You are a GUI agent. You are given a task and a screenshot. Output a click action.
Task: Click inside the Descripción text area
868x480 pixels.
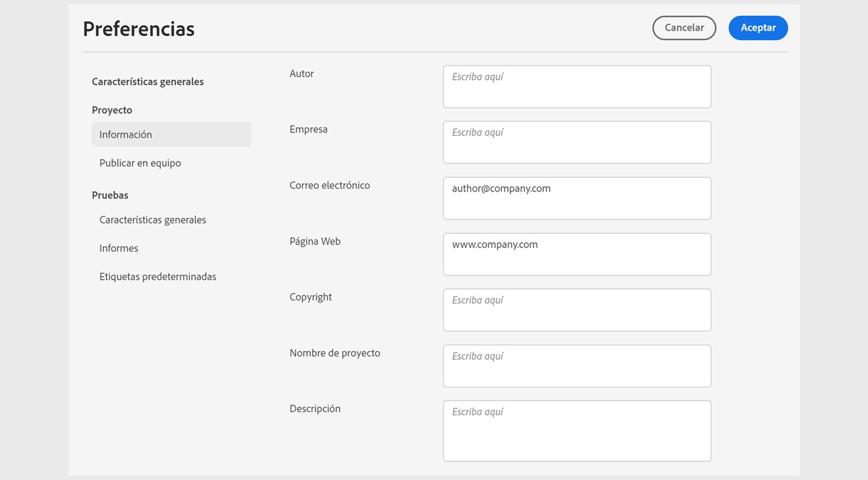tap(577, 431)
